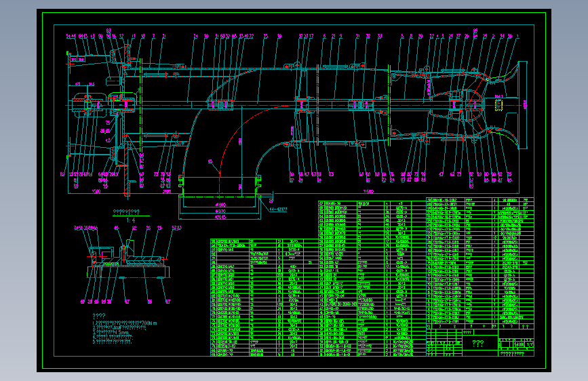Click the "5100" dimension value
The height and width of the screenshot is (381, 588).
[167, 191]
